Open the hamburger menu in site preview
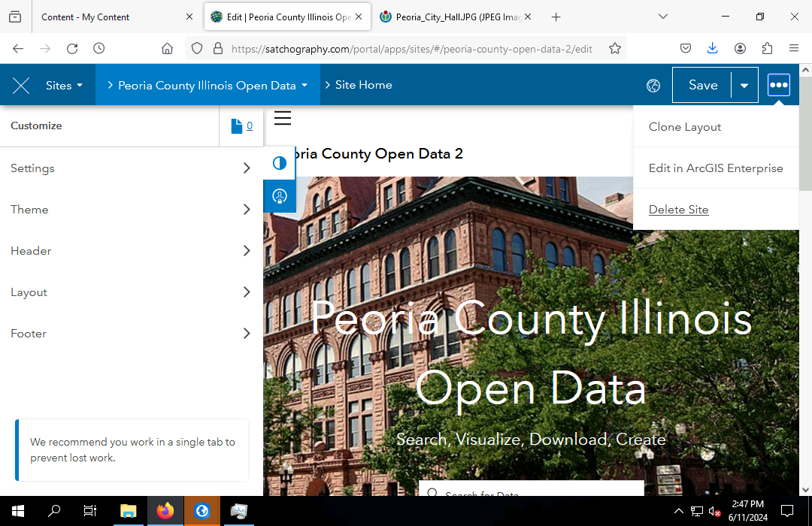This screenshot has width=812, height=526. [283, 118]
